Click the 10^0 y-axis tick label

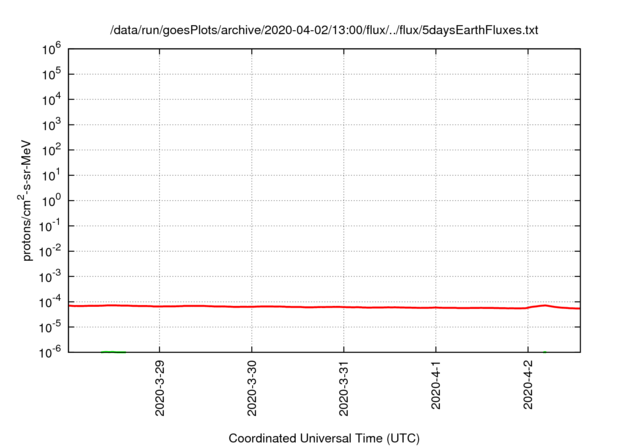click(x=51, y=201)
